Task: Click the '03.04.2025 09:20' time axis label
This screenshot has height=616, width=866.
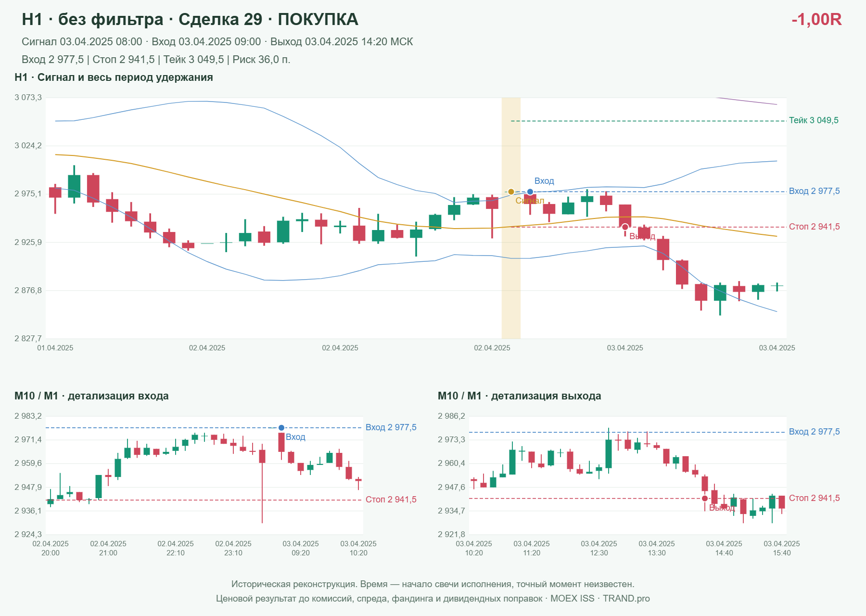Action: [x=301, y=548]
